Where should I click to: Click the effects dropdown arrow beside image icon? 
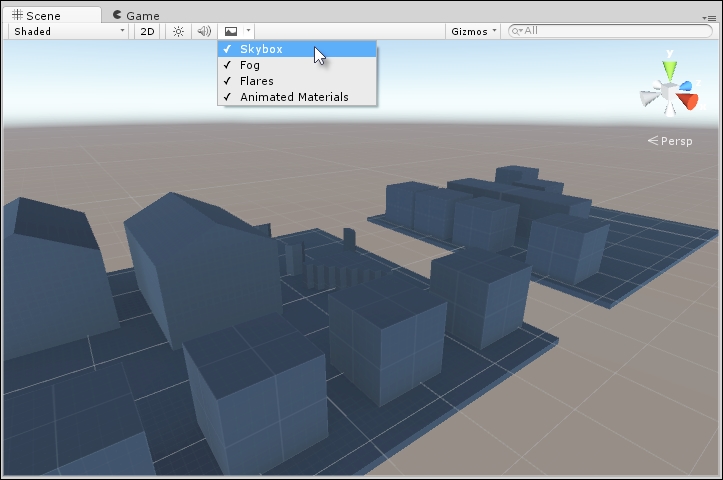[248, 31]
